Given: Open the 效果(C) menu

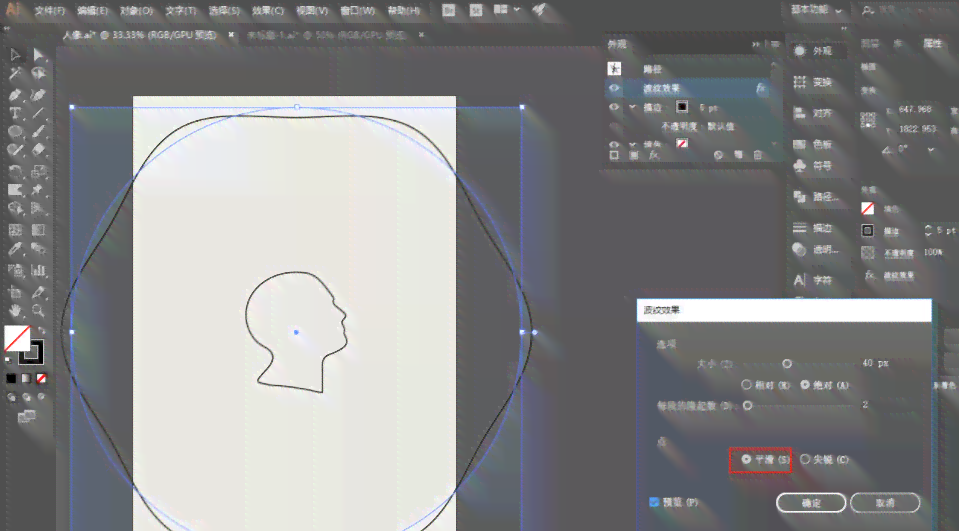Looking at the screenshot, I should pyautogui.click(x=268, y=10).
